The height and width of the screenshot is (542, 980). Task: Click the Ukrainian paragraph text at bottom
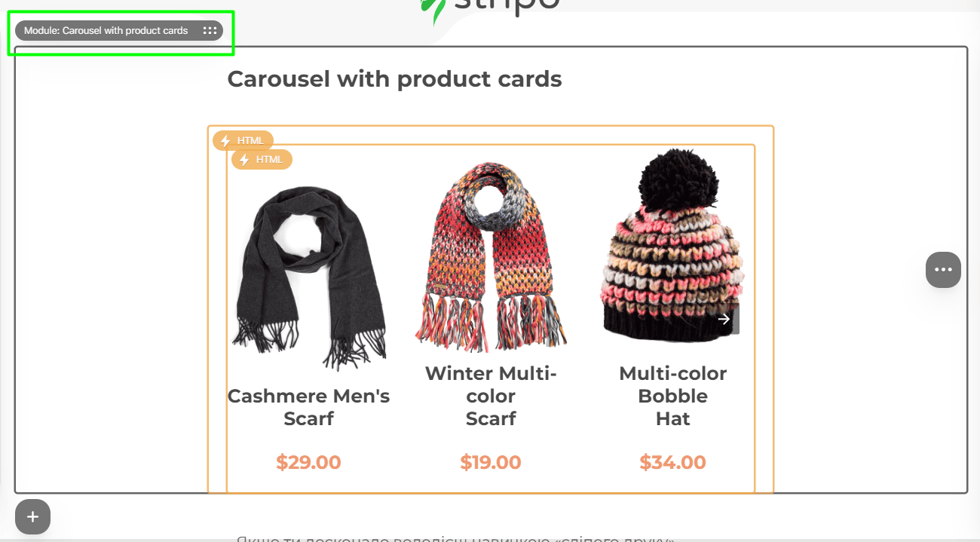[x=455, y=538]
